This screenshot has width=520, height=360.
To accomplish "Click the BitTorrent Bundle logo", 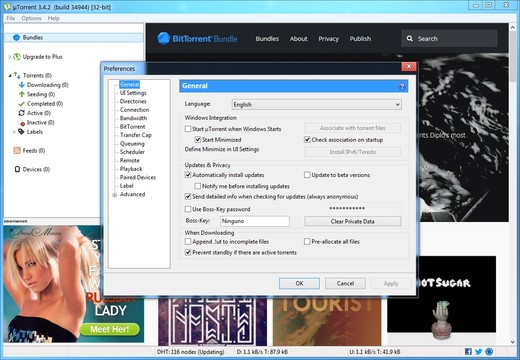I will pos(197,39).
